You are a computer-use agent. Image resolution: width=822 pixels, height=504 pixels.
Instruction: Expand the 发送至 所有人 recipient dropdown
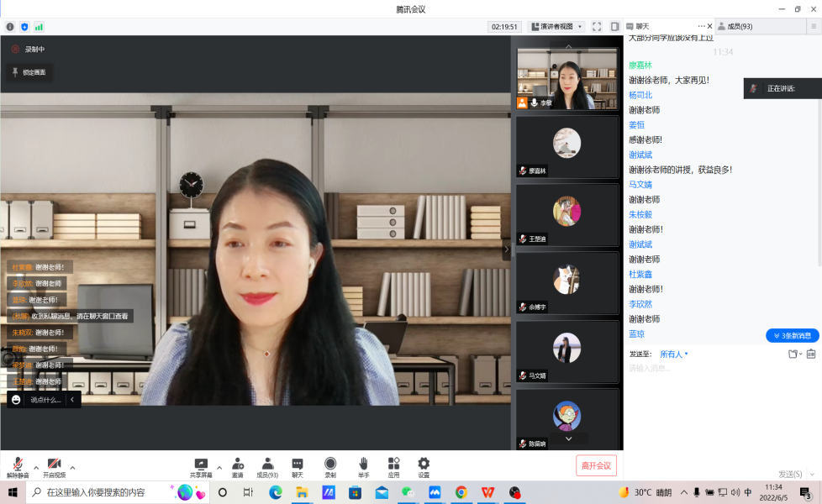coord(674,354)
